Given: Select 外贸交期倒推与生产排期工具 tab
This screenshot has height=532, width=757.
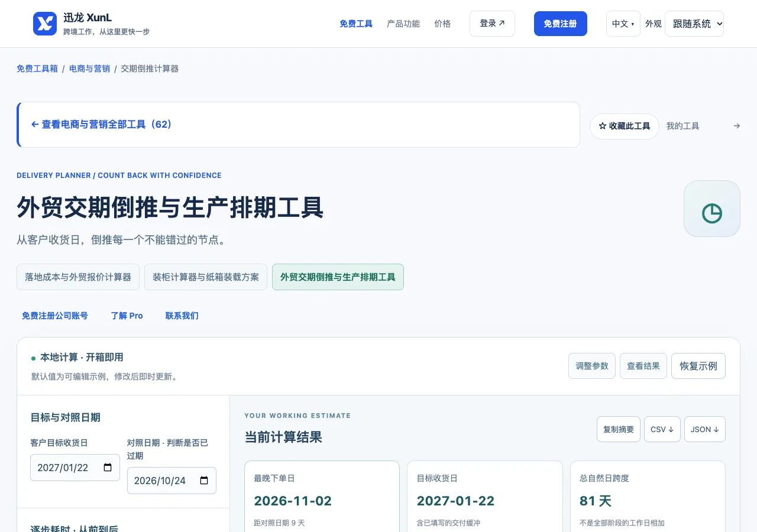Looking at the screenshot, I should (338, 277).
